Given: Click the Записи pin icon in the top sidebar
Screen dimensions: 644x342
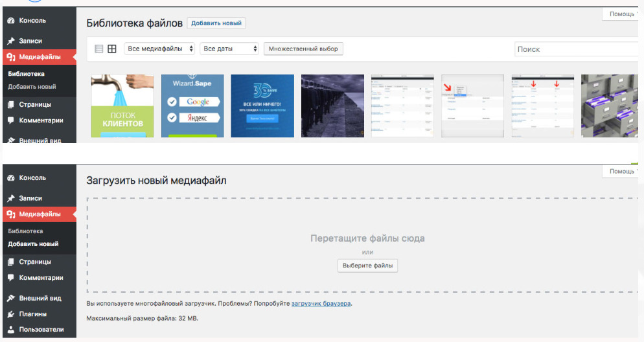Looking at the screenshot, I should (x=11, y=41).
